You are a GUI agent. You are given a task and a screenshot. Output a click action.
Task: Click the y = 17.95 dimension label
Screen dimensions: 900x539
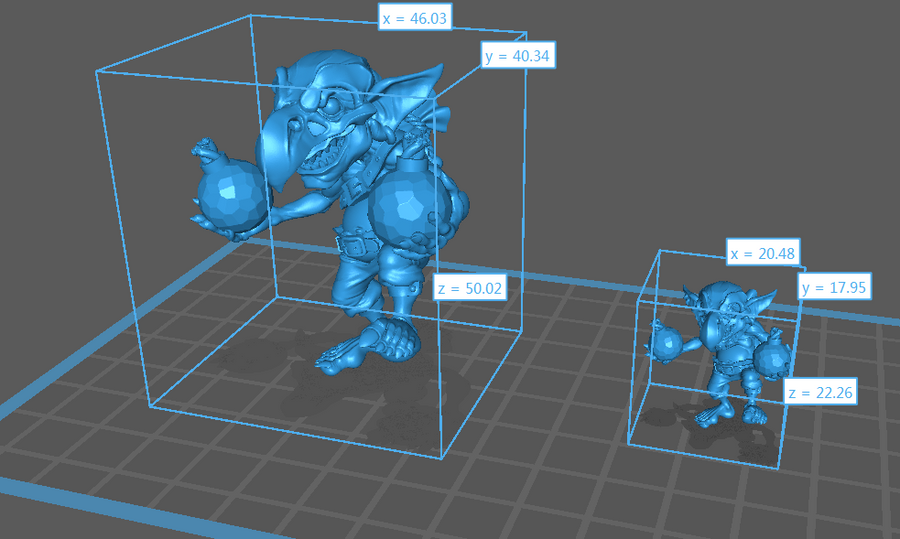pos(833,288)
